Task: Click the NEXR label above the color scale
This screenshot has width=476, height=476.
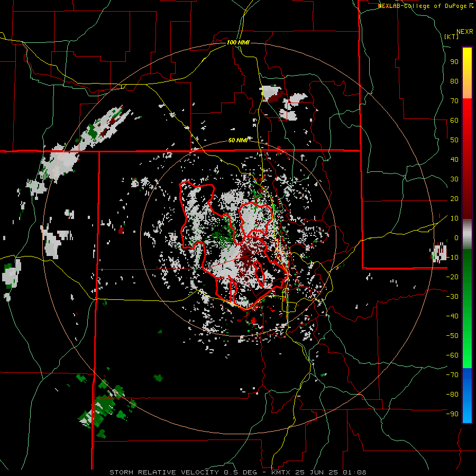Action: (x=465, y=32)
